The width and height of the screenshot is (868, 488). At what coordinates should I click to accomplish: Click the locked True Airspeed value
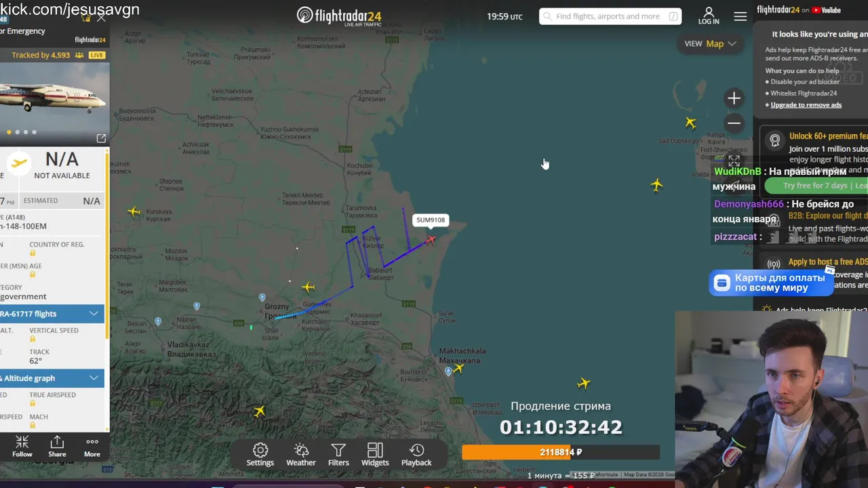click(33, 403)
